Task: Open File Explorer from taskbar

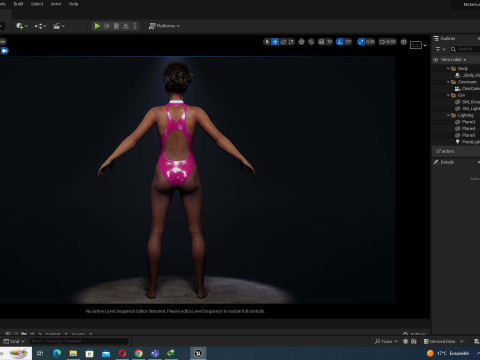Action: tap(73, 353)
